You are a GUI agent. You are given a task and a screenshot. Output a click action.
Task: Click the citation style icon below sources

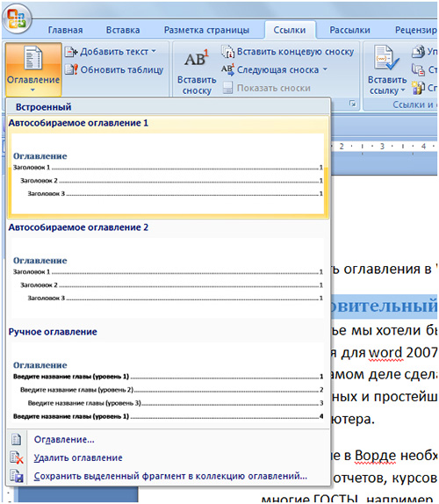point(419,69)
